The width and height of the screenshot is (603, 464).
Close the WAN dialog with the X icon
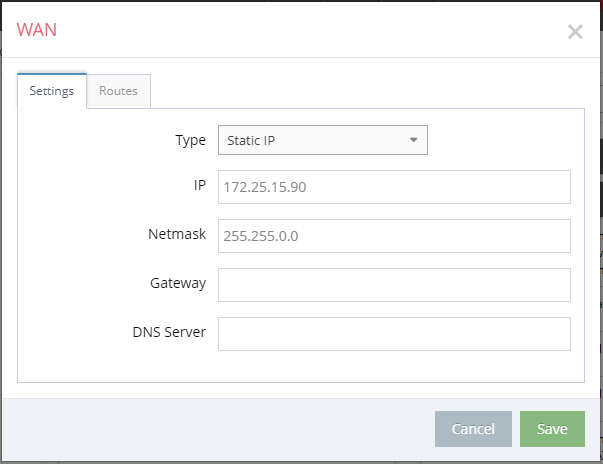575,32
